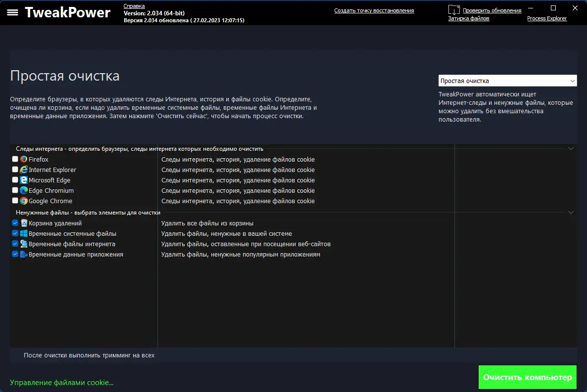Uncheck Временные файлы интернета checkbox
This screenshot has width=587, height=392.
click(15, 244)
